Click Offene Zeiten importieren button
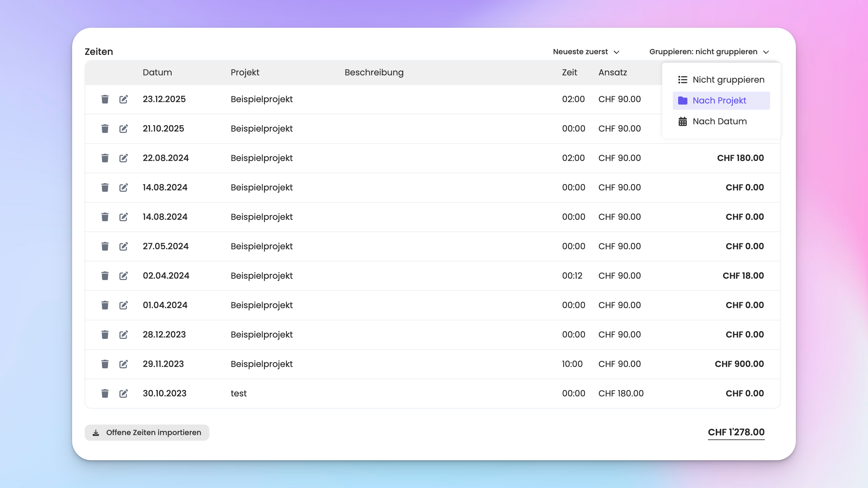The image size is (868, 488). 147,432
